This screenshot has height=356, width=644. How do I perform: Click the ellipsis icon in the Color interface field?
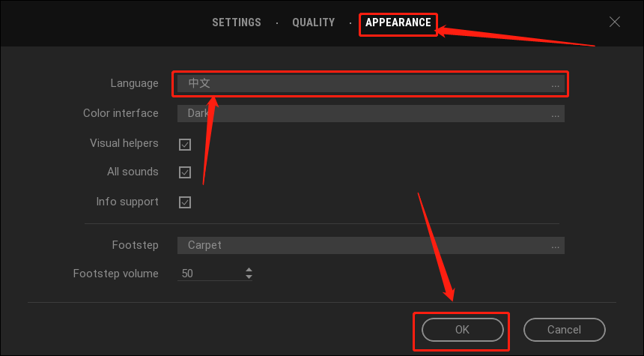click(x=556, y=115)
